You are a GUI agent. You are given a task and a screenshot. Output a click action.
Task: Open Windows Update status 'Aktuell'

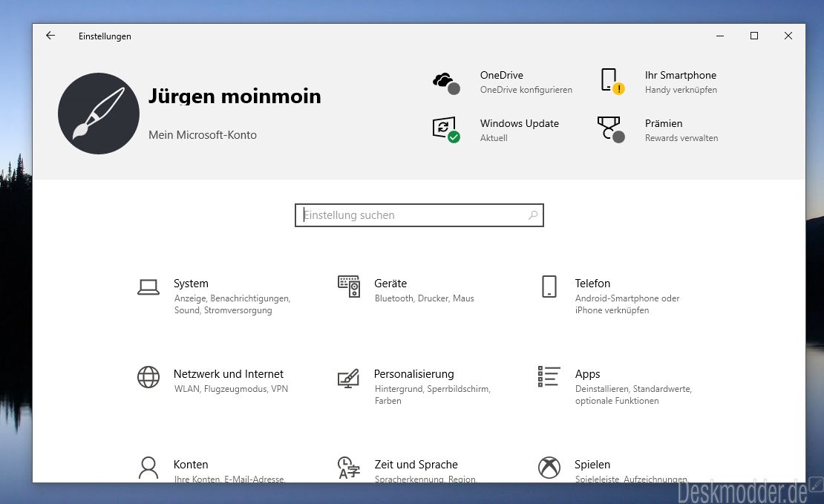[494, 138]
